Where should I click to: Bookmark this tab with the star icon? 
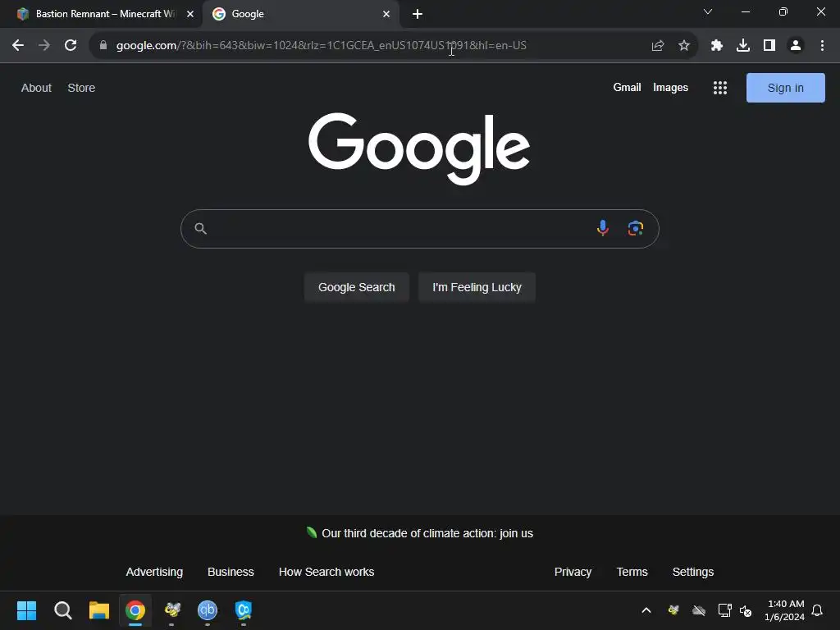(x=684, y=46)
